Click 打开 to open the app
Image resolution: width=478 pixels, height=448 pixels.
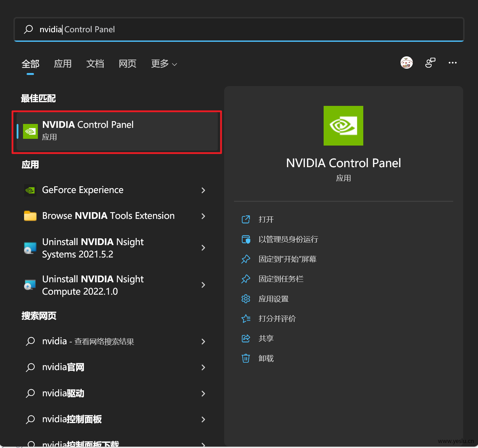pos(266,220)
